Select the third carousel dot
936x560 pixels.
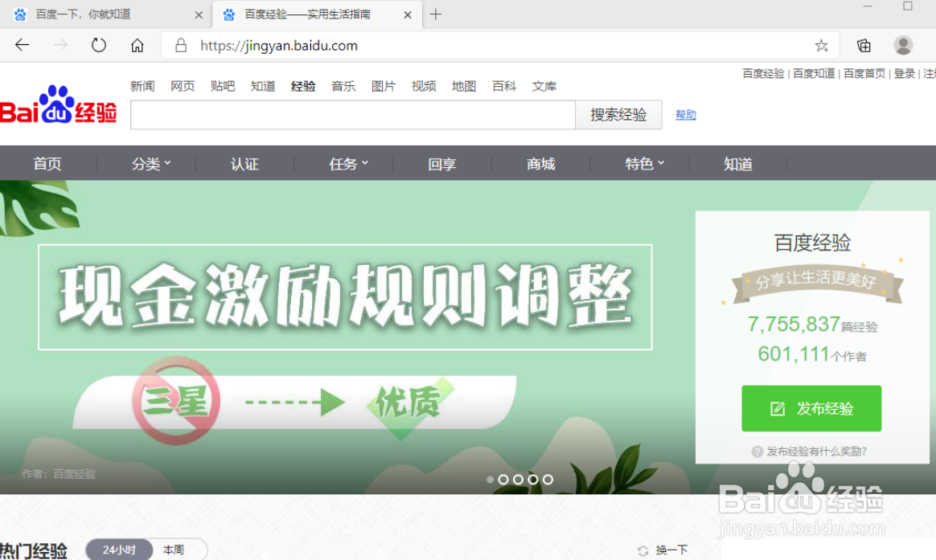tap(518, 480)
